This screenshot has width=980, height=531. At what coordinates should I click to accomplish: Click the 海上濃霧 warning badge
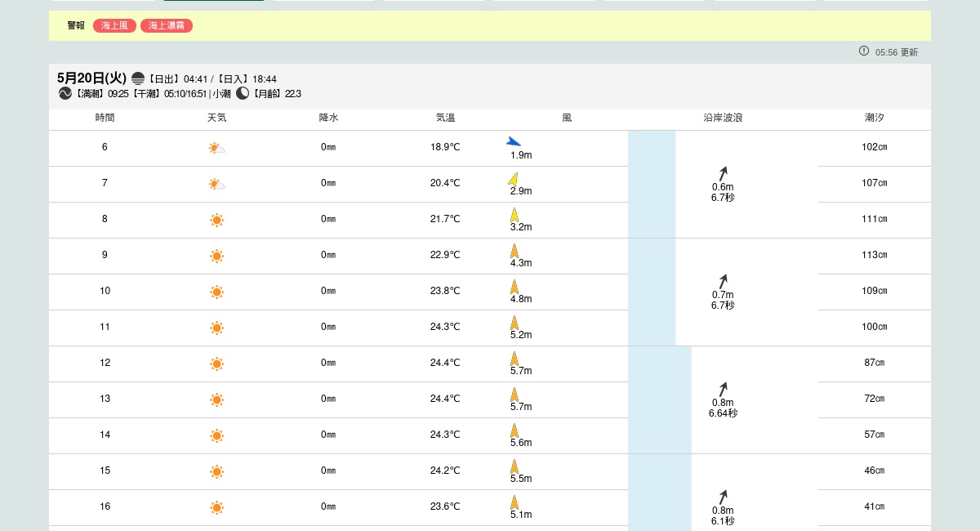coord(167,26)
